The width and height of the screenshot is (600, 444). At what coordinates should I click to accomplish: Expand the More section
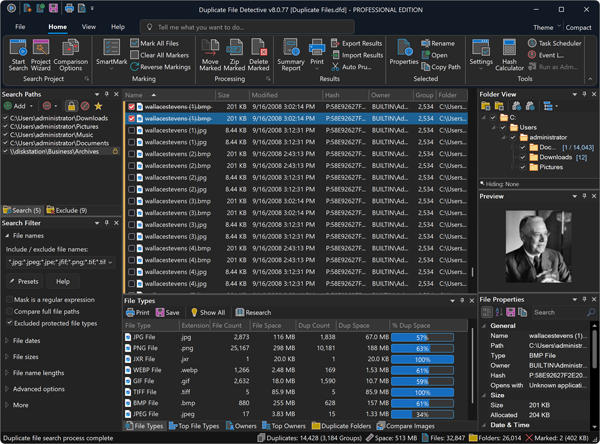click(x=7, y=405)
